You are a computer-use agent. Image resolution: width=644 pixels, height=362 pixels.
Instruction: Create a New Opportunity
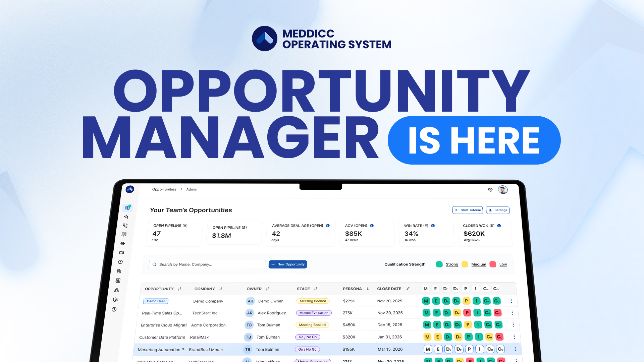pyautogui.click(x=288, y=264)
